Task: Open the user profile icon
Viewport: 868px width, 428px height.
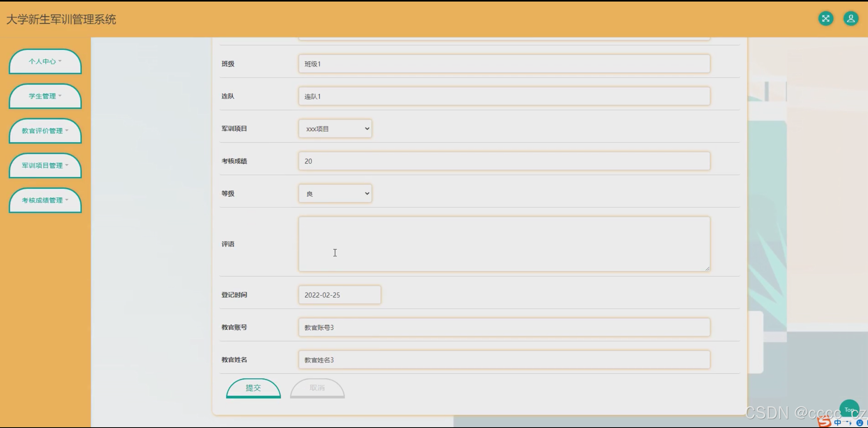Action: (x=851, y=18)
